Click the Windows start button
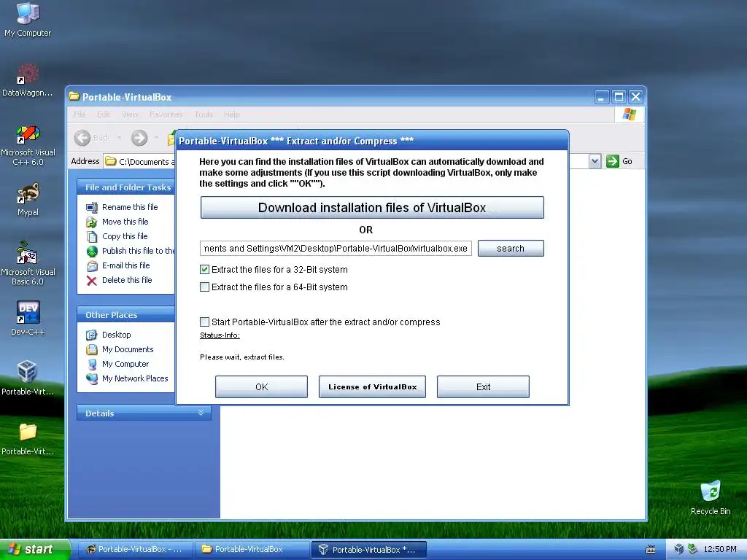The height and width of the screenshot is (560, 747). click(x=35, y=550)
